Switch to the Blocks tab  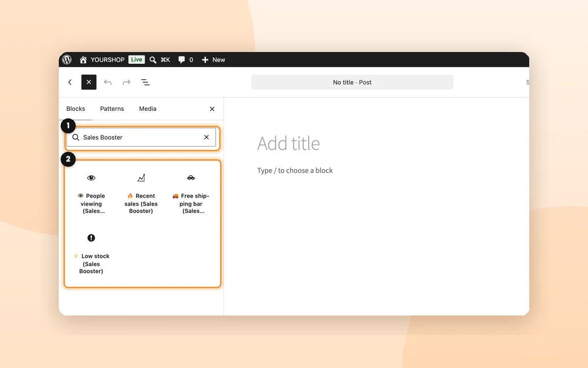(75, 108)
